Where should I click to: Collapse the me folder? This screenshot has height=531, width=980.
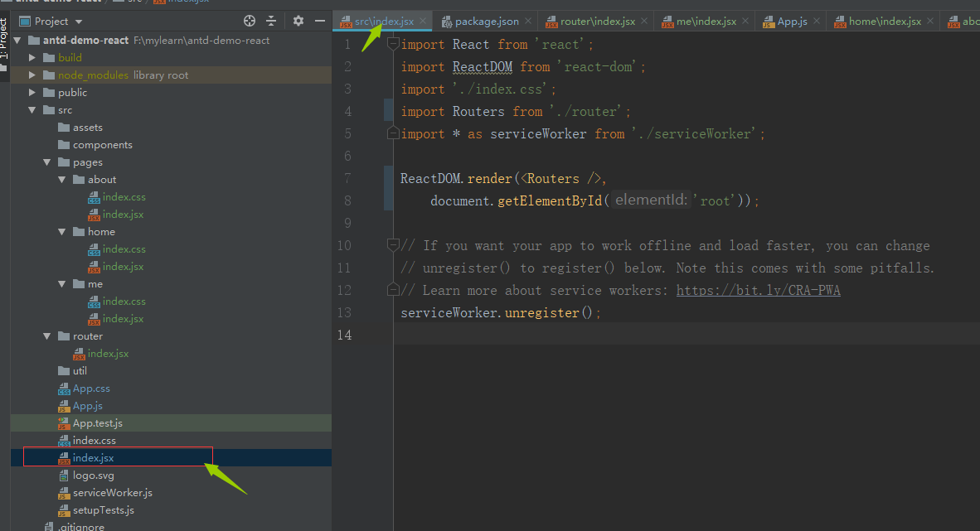coord(62,284)
